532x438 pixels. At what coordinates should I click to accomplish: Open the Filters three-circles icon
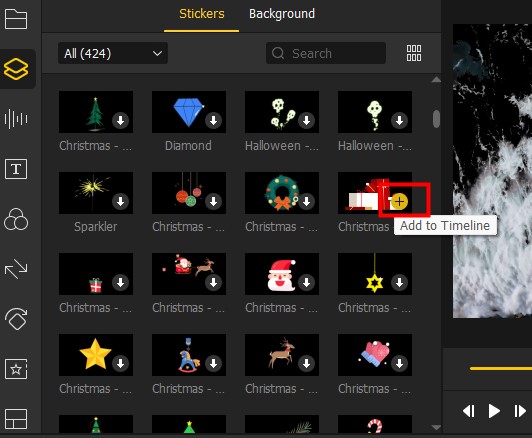[x=16, y=219]
